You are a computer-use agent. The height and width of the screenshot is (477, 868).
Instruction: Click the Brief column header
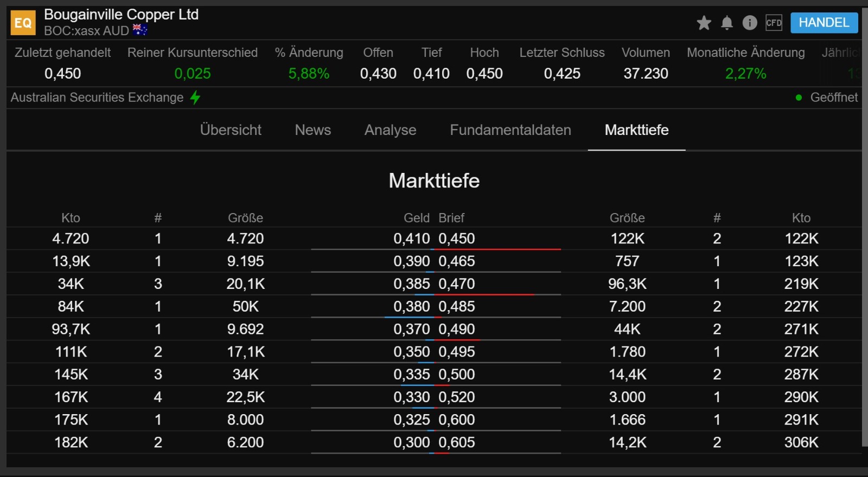451,218
